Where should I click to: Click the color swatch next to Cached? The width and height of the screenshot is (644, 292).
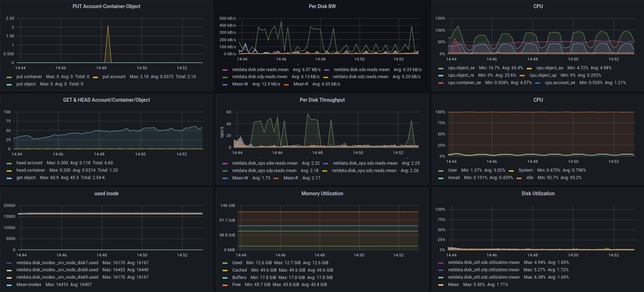click(x=225, y=271)
